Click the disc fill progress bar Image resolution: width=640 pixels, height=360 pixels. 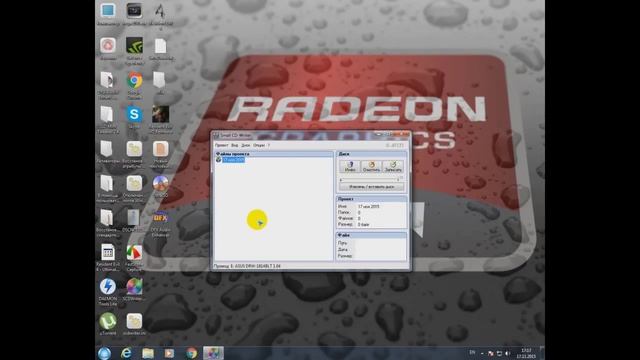pyautogui.click(x=369, y=179)
